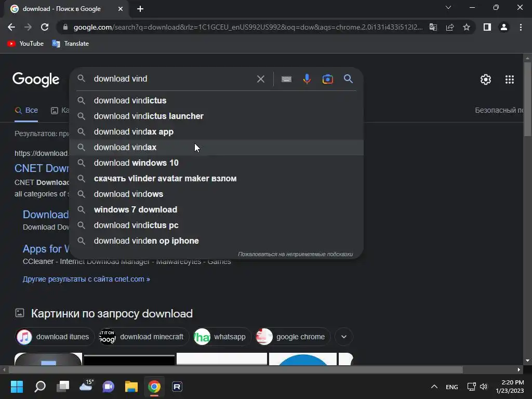532x399 pixels.
Task: Open Task View on taskbar
Action: pyautogui.click(x=63, y=387)
